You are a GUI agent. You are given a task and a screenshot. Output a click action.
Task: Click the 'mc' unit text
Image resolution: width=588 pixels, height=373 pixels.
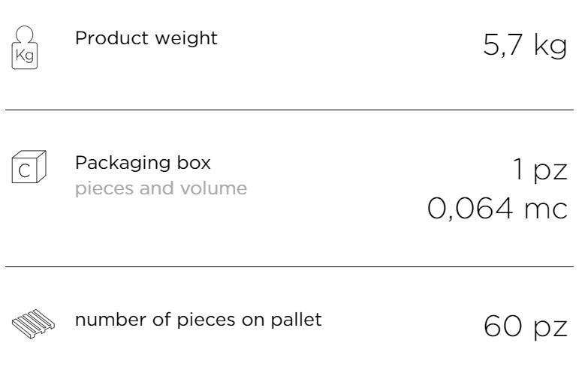tap(546, 211)
